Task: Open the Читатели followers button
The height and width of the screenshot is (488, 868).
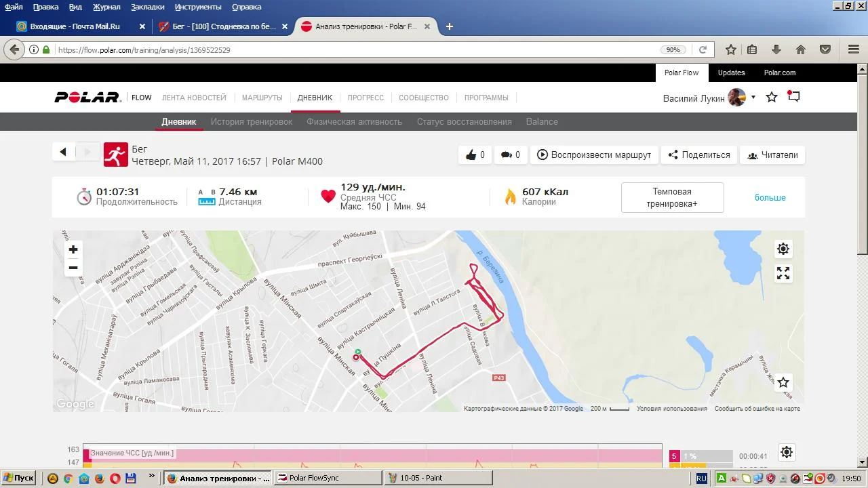Action: [x=772, y=155]
